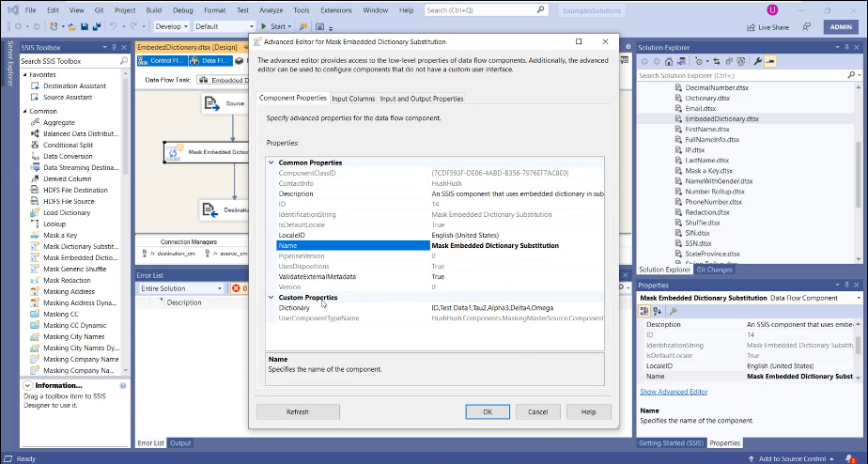The height and width of the screenshot is (464, 868).
Task: Click the green Start debugging play icon
Action: pyautogui.click(x=264, y=26)
